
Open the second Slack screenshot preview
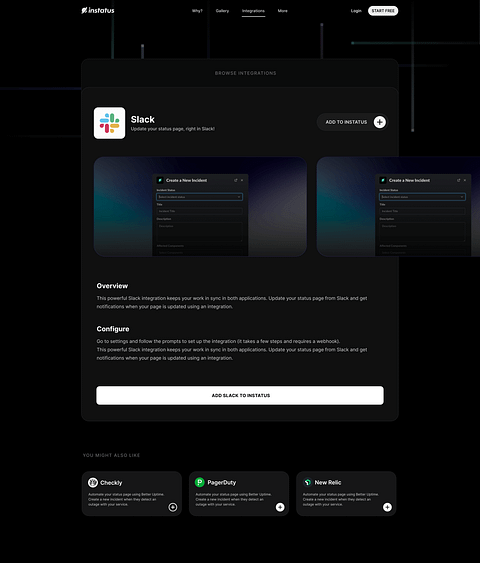click(398, 206)
